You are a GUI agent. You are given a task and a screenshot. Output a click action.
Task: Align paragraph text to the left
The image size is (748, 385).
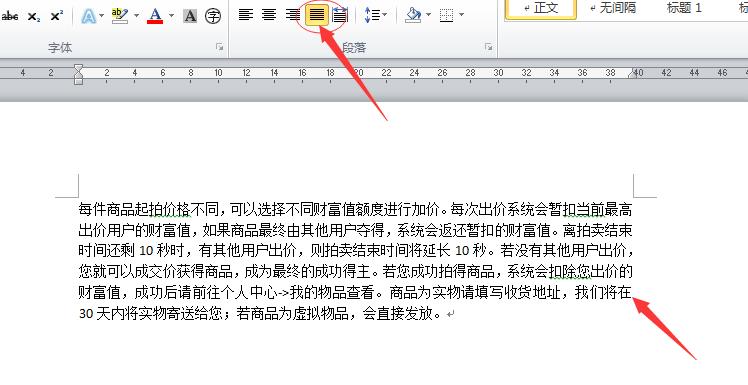[246, 15]
